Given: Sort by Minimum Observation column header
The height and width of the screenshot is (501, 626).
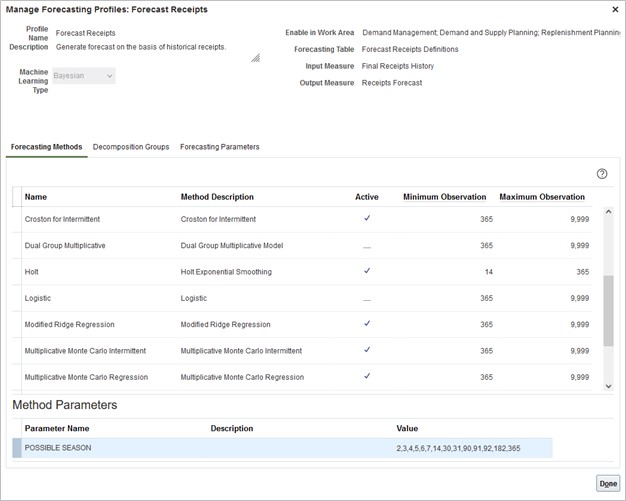Looking at the screenshot, I should [444, 197].
